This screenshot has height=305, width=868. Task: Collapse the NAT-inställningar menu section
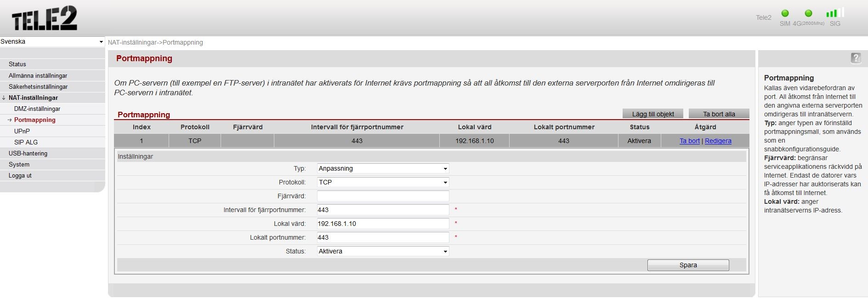coord(33,98)
